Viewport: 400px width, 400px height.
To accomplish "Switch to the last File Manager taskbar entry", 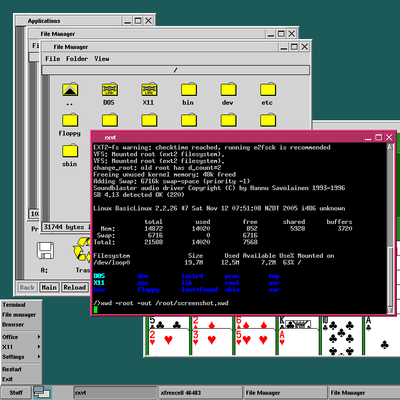I will (x=365, y=393).
